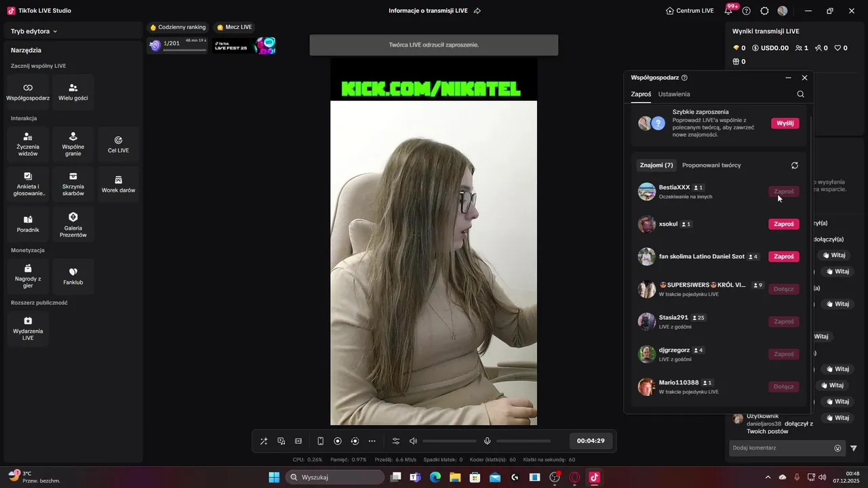Invite fan skolima Latino Daniel Szot
This screenshot has height=488, width=868.
point(783,257)
